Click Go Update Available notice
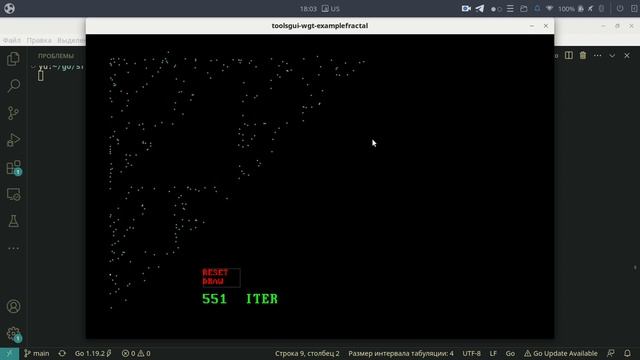 pyautogui.click(x=561, y=353)
